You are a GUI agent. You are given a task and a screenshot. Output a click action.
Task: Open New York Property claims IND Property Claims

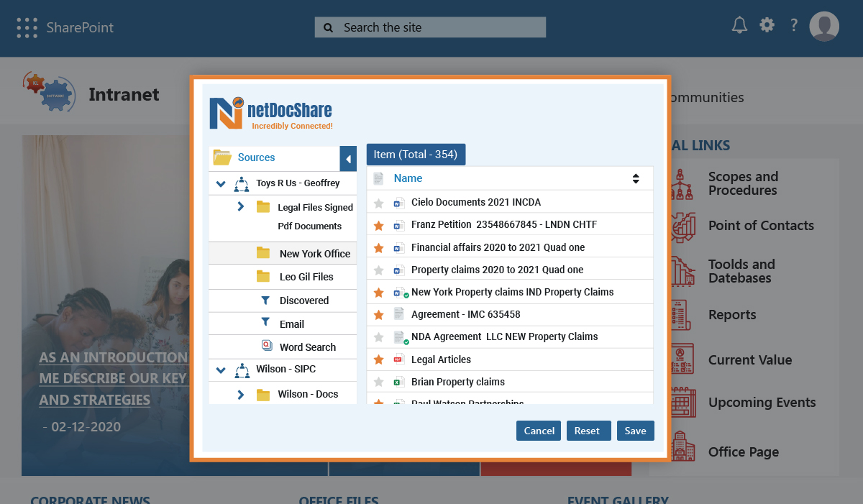click(x=513, y=292)
